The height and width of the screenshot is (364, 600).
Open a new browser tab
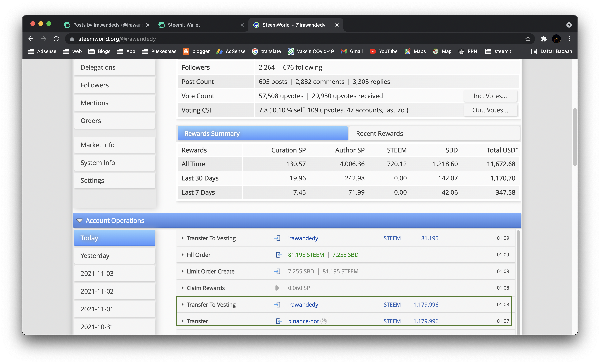[352, 25]
